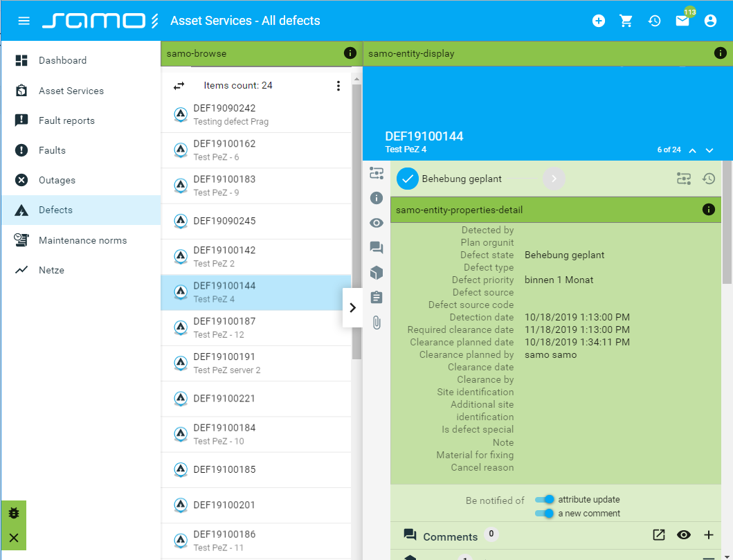This screenshot has height=560, width=733.
Task: Open Dashboard in the sidebar
Action: 80,60
